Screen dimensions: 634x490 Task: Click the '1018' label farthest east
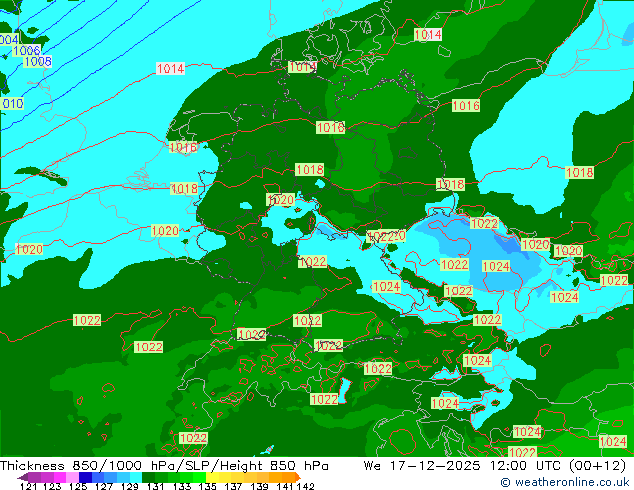579,173
